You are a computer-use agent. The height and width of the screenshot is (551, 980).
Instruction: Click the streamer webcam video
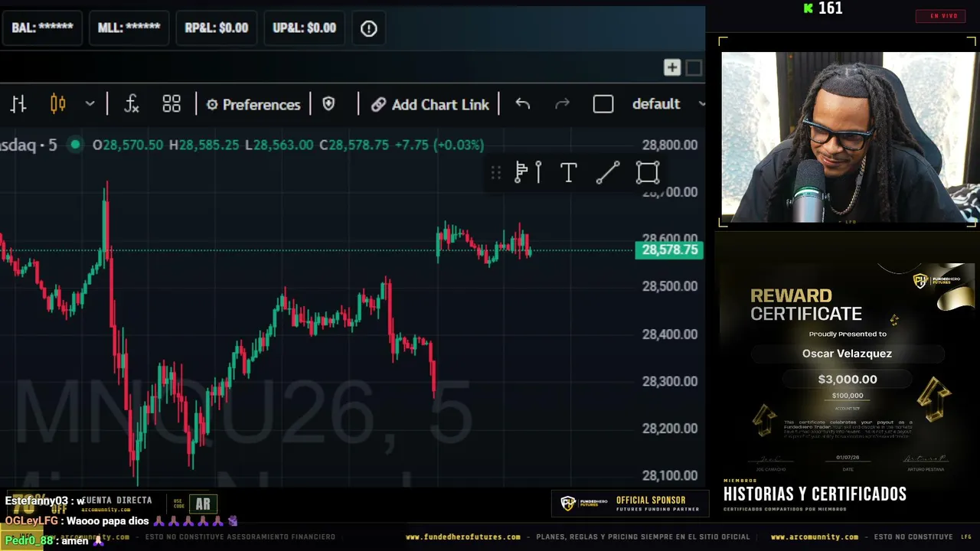coord(848,138)
